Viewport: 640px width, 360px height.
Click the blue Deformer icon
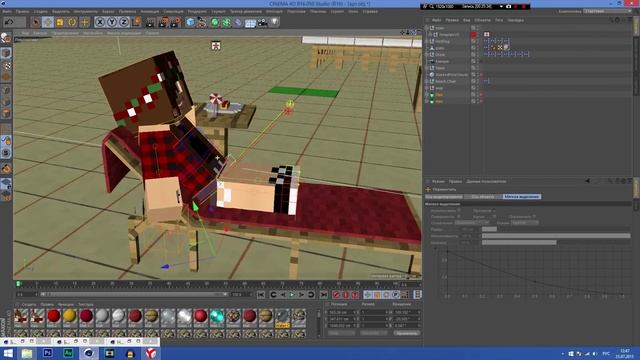tap(238, 22)
